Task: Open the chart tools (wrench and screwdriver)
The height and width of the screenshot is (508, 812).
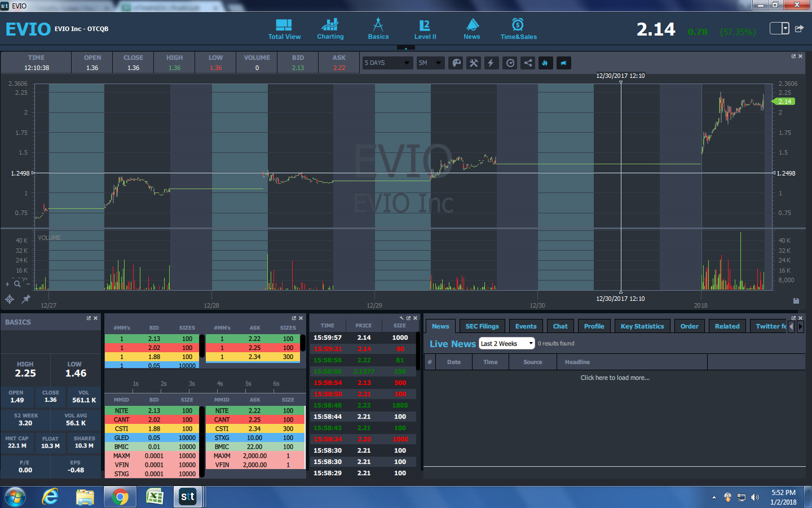Action: tap(474, 63)
